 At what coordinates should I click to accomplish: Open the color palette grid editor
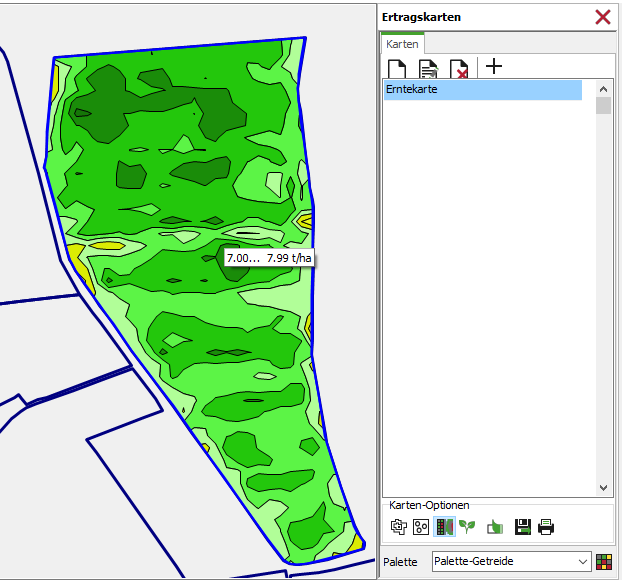tap(604, 562)
